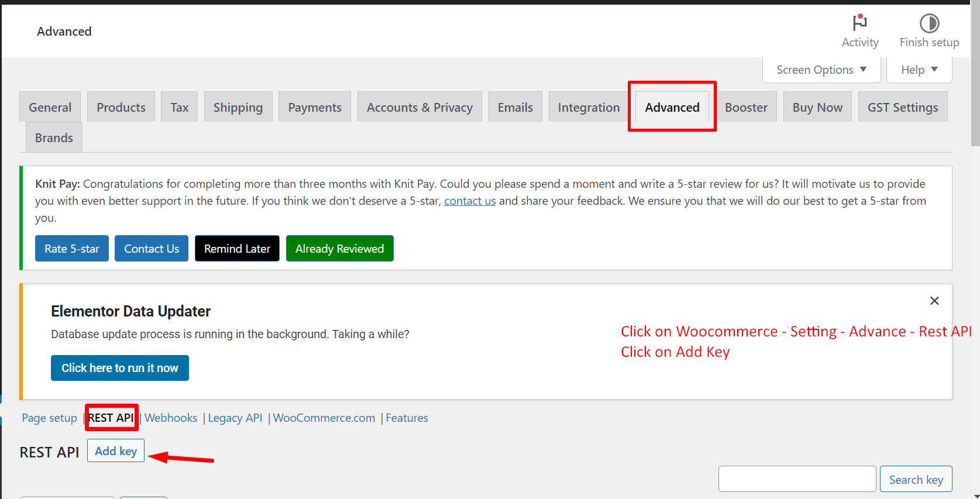The height and width of the screenshot is (499, 980).
Task: Follow the contact us link
Action: coord(470,201)
